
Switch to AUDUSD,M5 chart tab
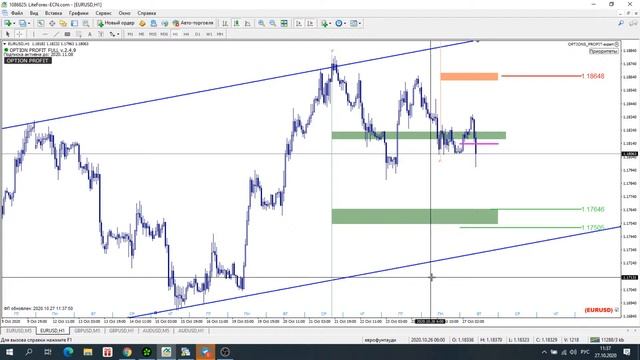(156, 331)
